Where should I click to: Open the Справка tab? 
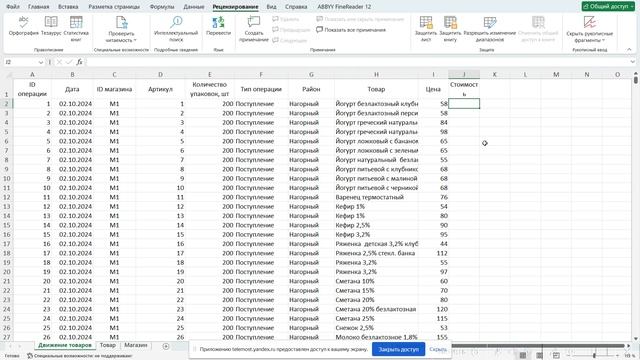click(x=296, y=7)
